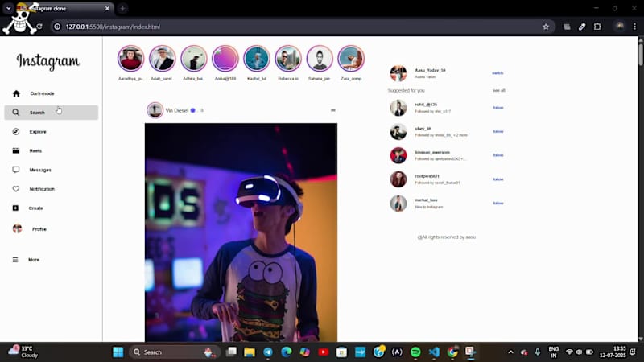This screenshot has height=362, width=644.
Task: Click the Create plus icon
Action: 15,208
